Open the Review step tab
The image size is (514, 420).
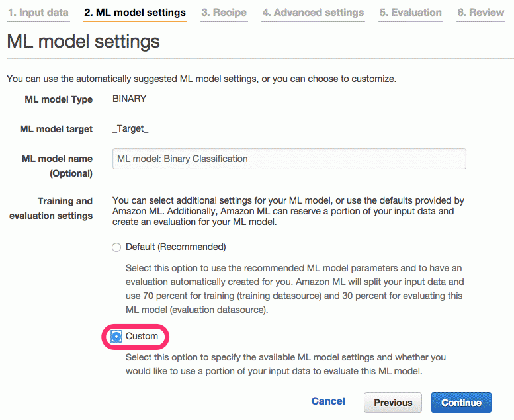coord(480,13)
